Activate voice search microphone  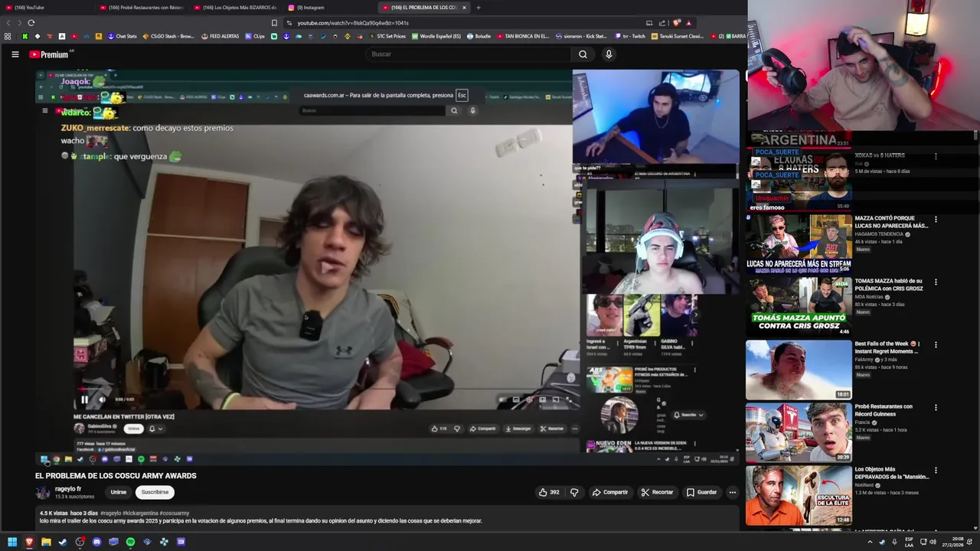(609, 54)
